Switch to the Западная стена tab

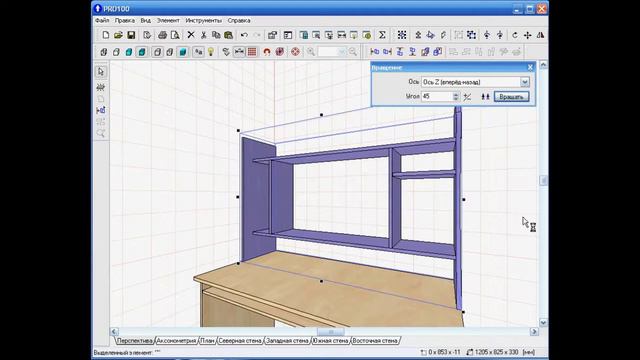[287, 340]
